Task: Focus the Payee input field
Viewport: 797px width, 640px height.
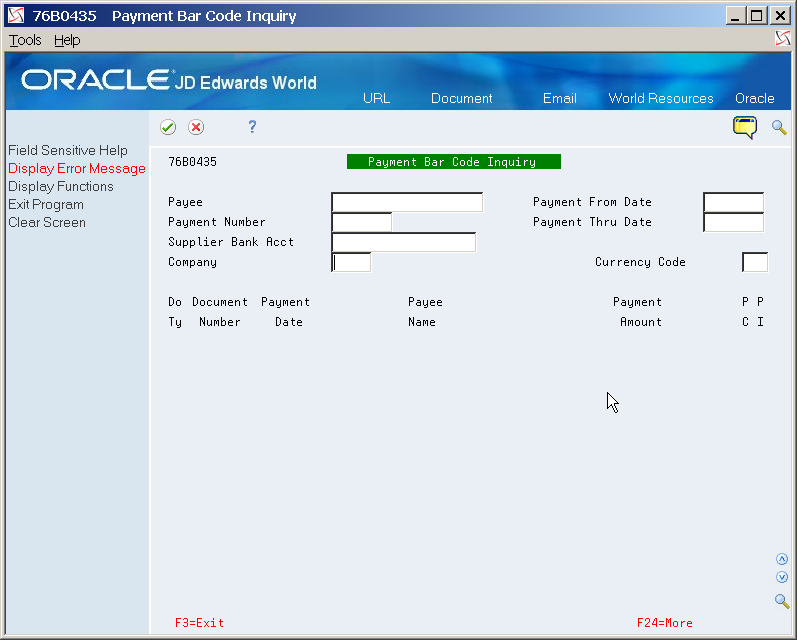Action: 407,202
